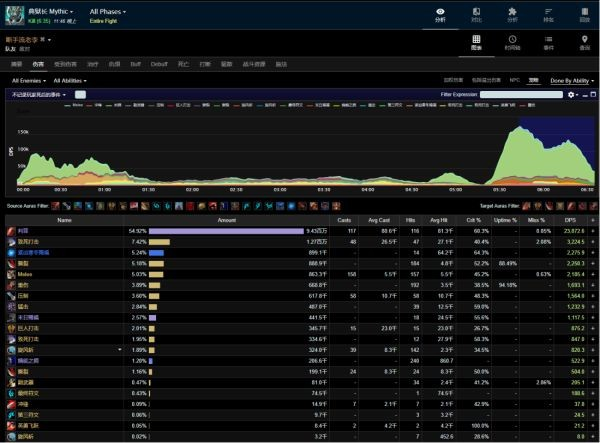The height and width of the screenshot is (443, 600).
Task: Click the 100.0% crit value
Action: coord(480,426)
